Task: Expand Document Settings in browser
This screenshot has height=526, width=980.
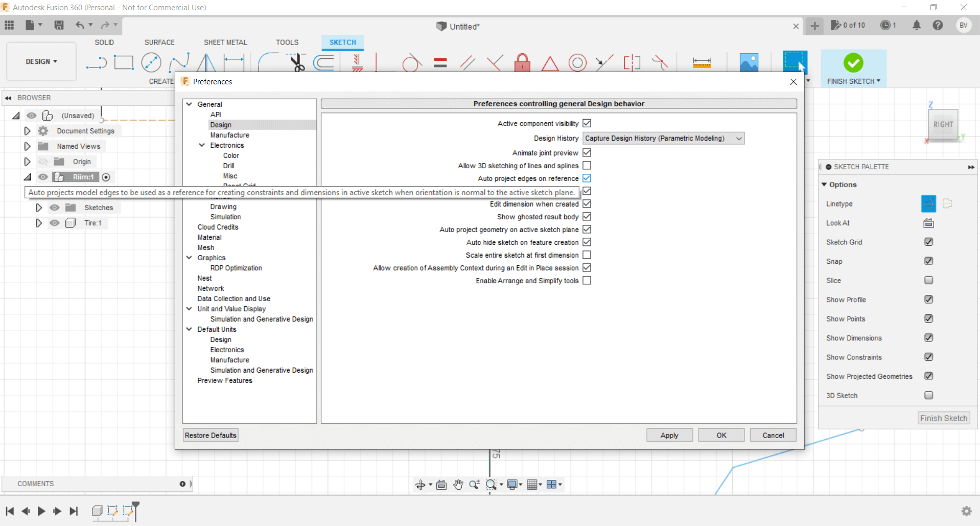Action: tap(28, 131)
